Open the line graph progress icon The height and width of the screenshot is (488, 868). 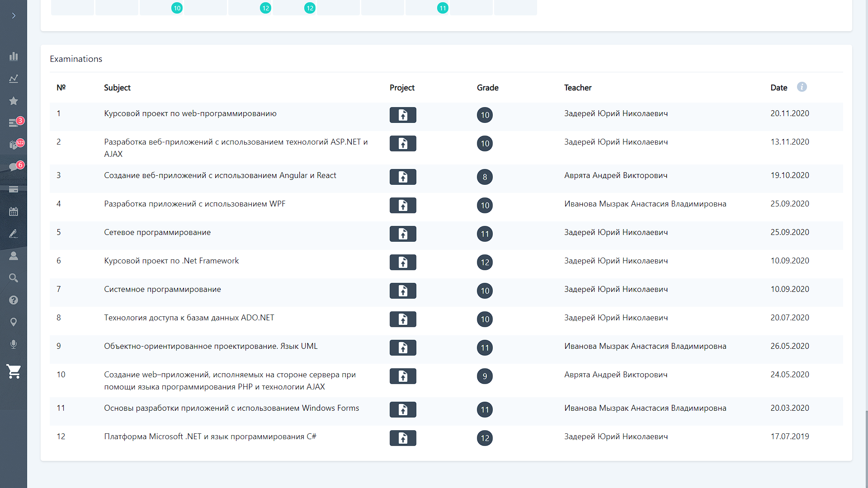point(14,79)
